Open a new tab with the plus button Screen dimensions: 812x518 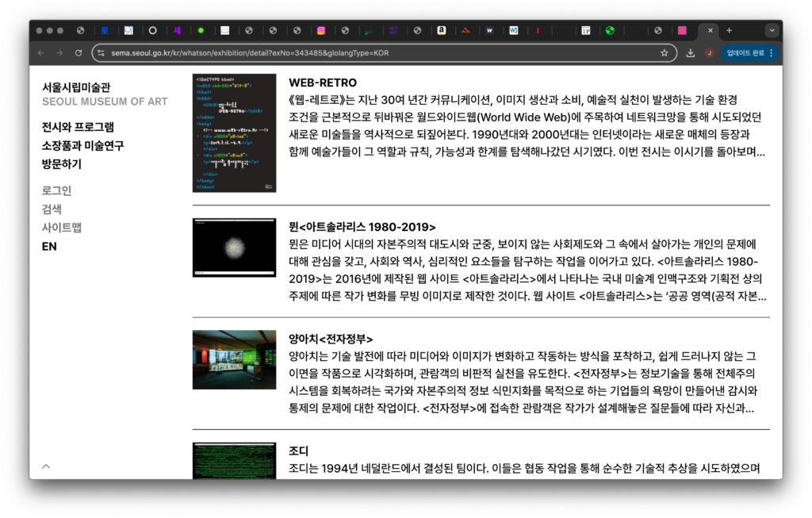click(x=730, y=31)
